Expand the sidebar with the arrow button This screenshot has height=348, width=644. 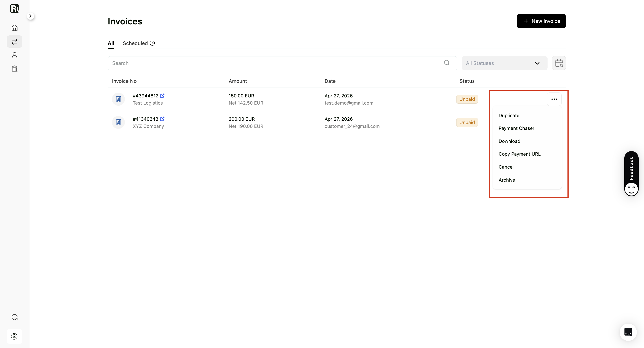pos(30,16)
